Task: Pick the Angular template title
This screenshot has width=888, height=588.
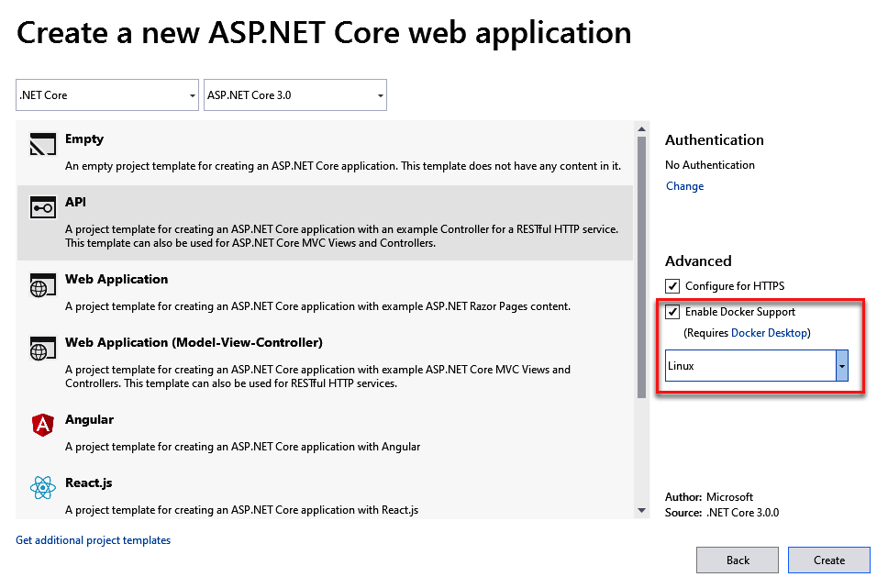Action: (90, 420)
